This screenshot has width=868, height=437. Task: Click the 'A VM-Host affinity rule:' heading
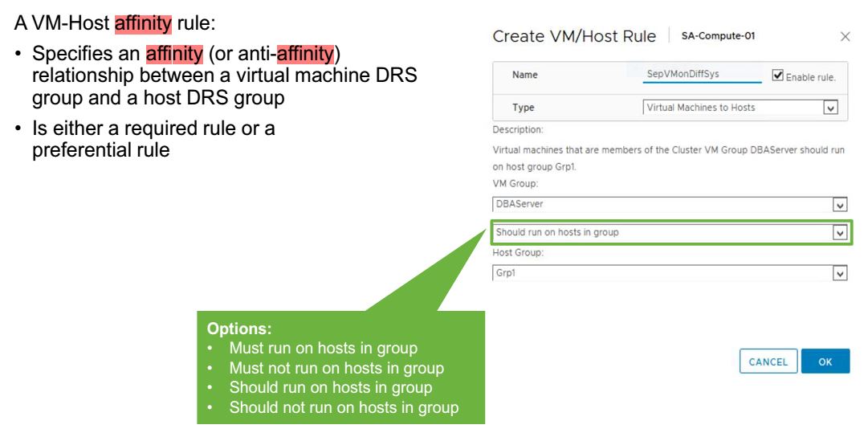click(115, 23)
